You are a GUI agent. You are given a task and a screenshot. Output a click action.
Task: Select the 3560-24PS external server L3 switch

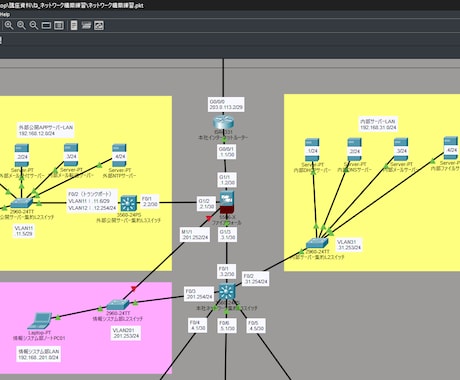(x=129, y=203)
